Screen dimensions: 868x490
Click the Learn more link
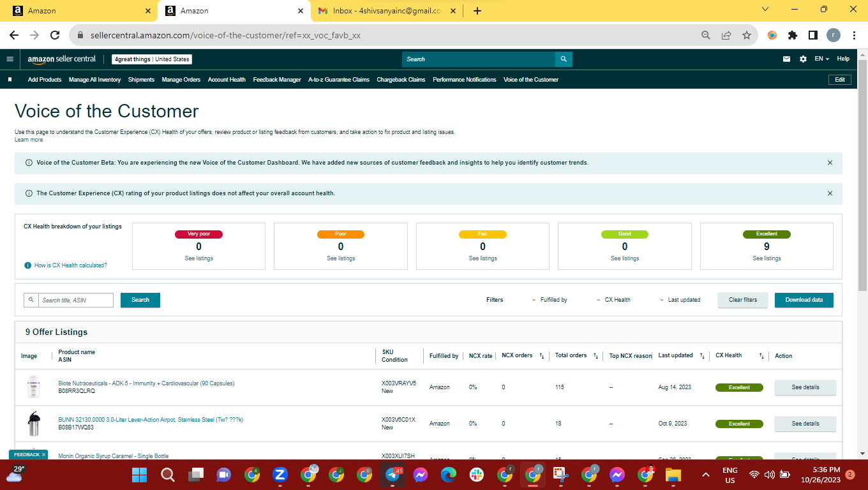(x=29, y=140)
